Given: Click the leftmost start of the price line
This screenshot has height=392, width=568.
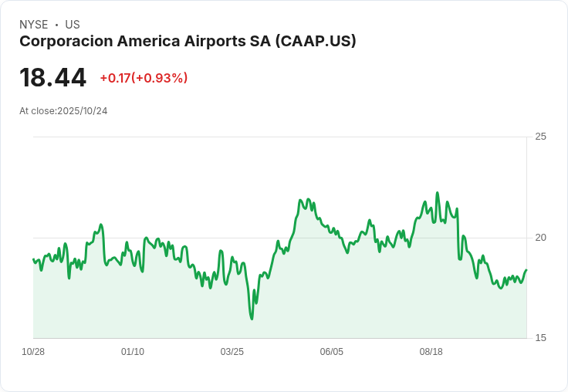Looking at the screenshot, I should tap(33, 259).
